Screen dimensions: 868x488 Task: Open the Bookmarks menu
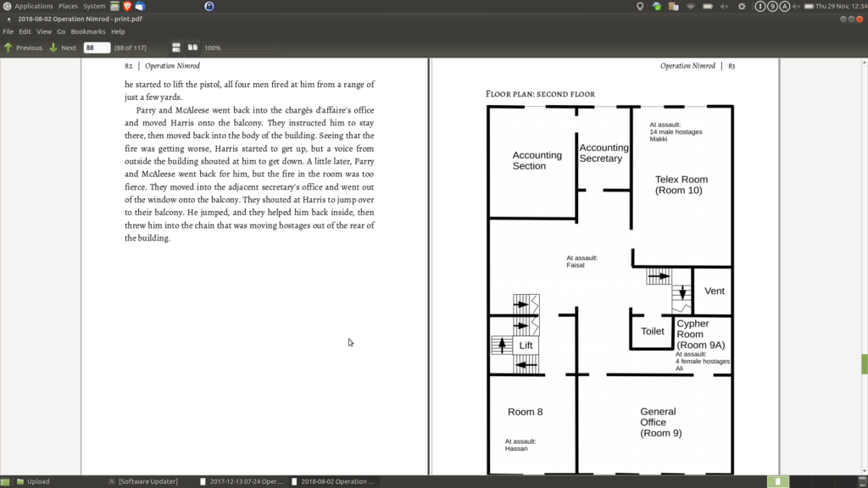coord(87,31)
